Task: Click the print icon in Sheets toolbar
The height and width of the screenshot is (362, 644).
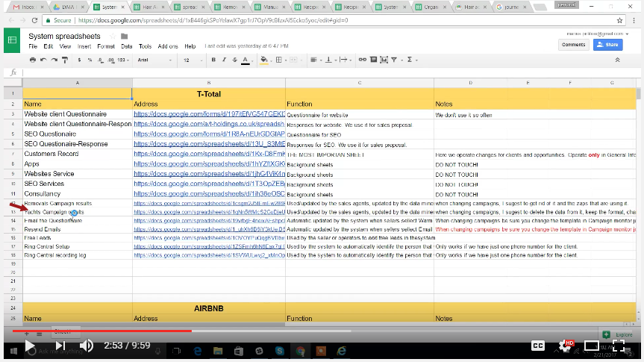Action: pos(34,60)
